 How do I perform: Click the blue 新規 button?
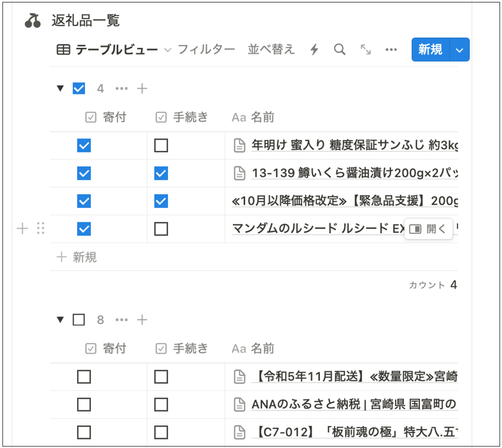point(430,49)
